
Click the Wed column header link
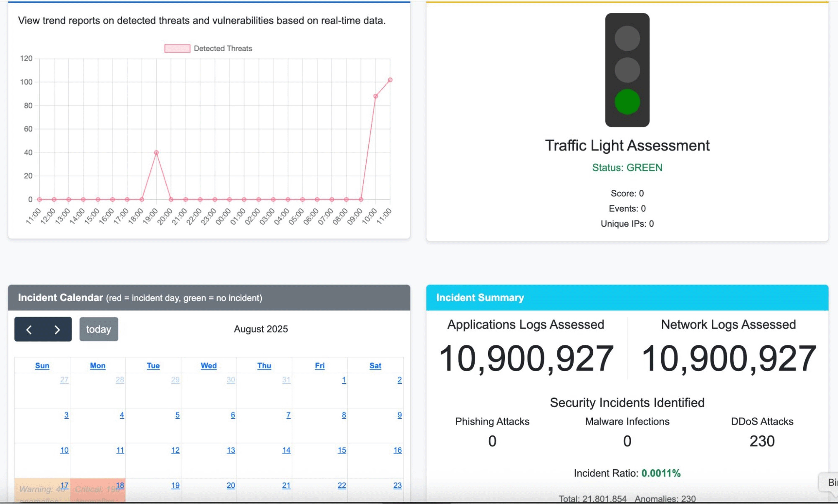tap(209, 366)
